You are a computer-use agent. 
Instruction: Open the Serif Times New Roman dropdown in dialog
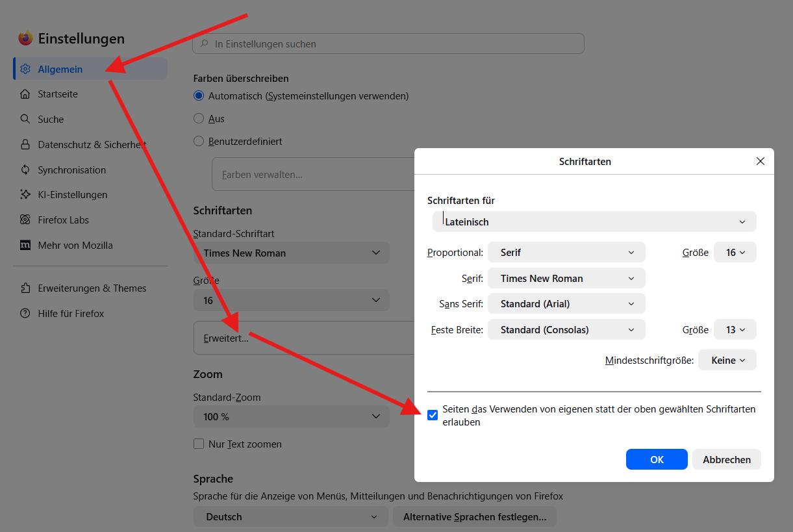(566, 278)
